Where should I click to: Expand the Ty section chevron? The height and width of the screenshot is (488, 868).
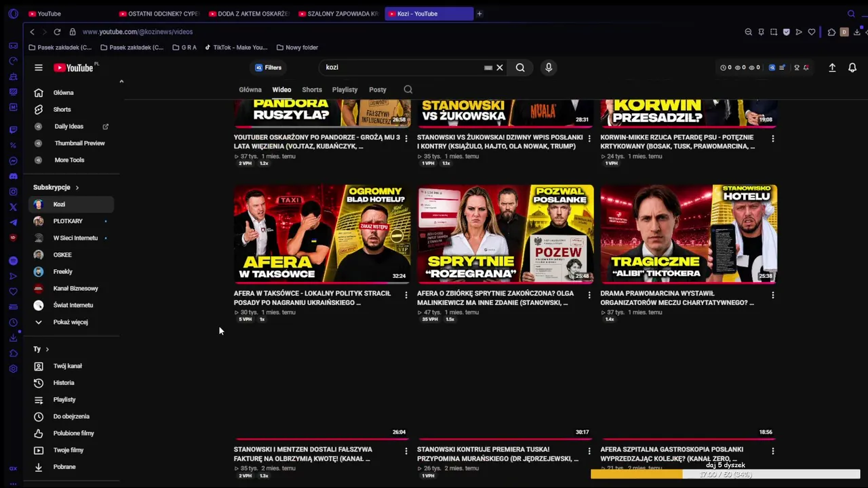coord(47,349)
